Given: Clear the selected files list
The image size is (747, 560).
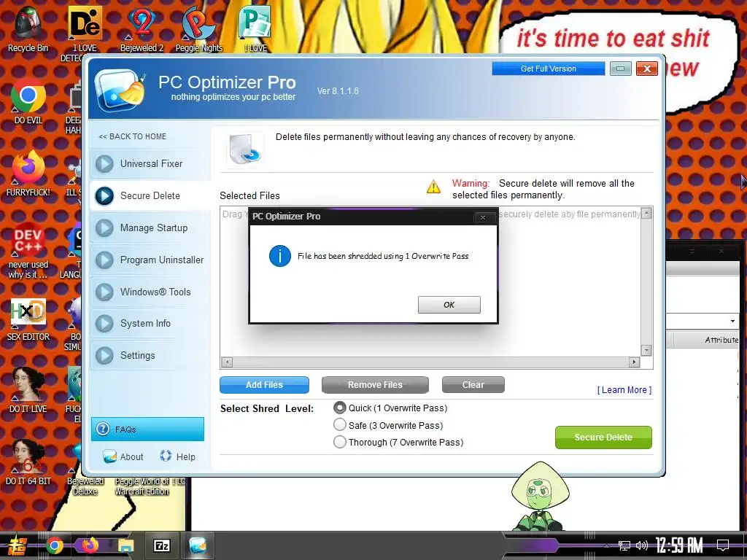Looking at the screenshot, I should click(473, 385).
